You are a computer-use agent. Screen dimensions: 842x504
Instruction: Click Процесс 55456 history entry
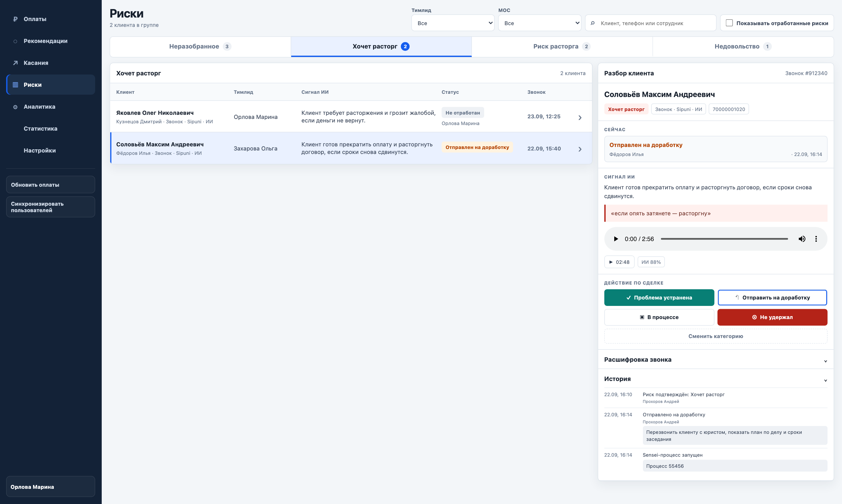pos(735,466)
